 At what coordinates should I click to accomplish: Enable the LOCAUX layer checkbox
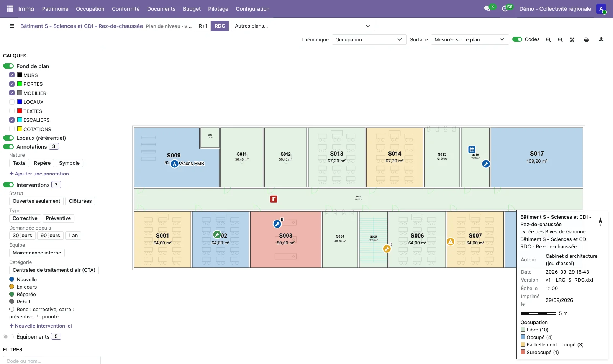click(12, 102)
